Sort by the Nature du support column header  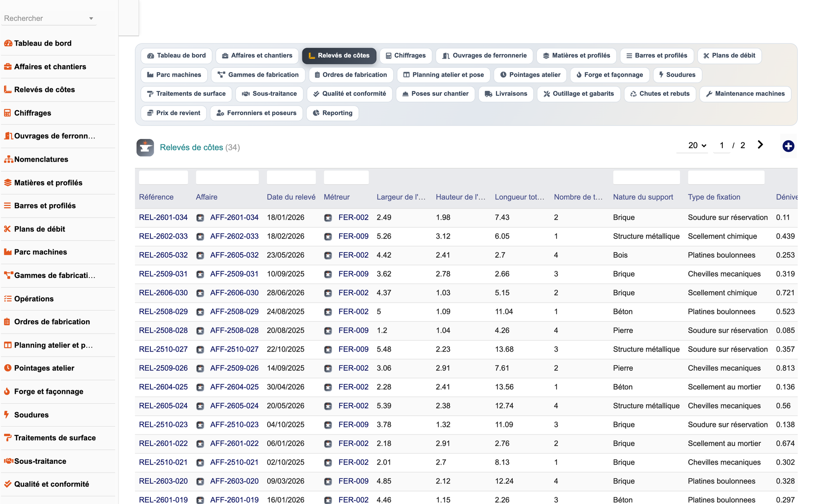643,197
